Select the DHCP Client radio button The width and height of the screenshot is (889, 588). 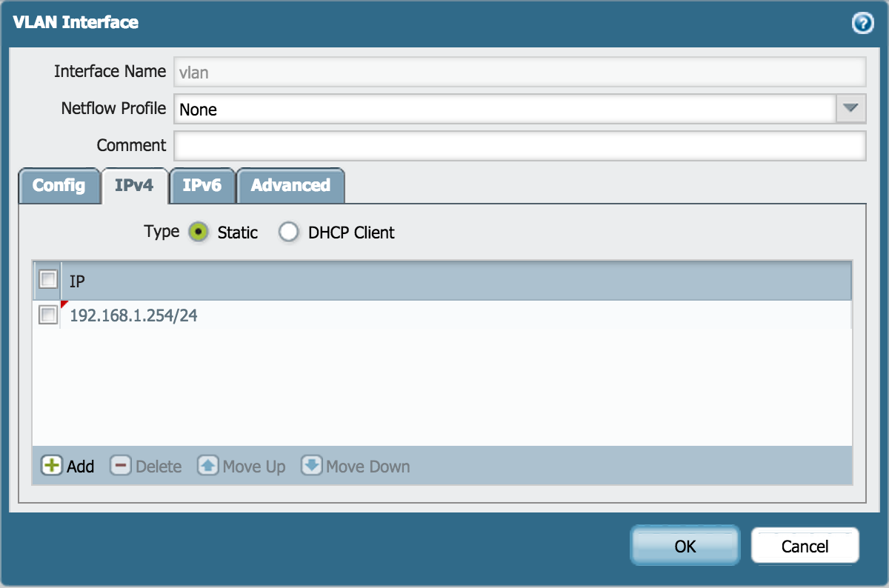click(289, 232)
